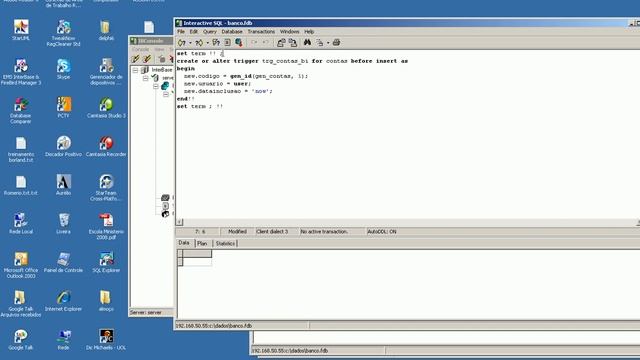
Task: Collapse the server node in IBConsole tree
Action: click(x=146, y=78)
